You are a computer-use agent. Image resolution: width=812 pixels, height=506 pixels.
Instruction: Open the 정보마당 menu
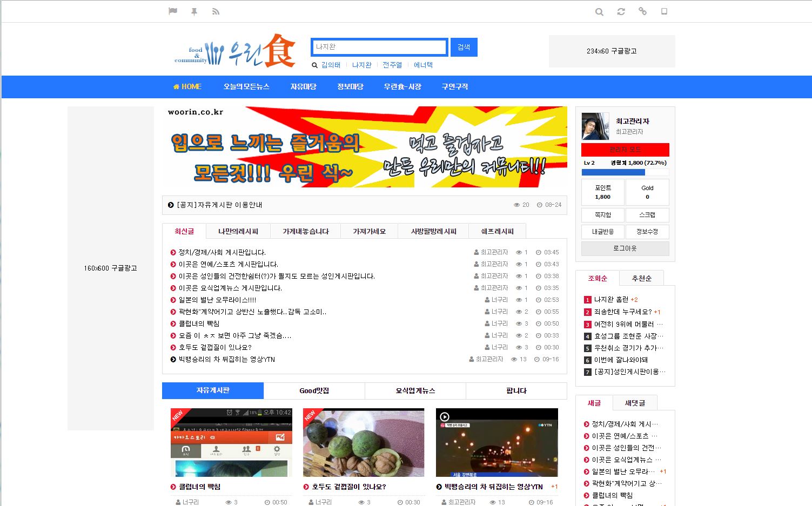pos(350,86)
